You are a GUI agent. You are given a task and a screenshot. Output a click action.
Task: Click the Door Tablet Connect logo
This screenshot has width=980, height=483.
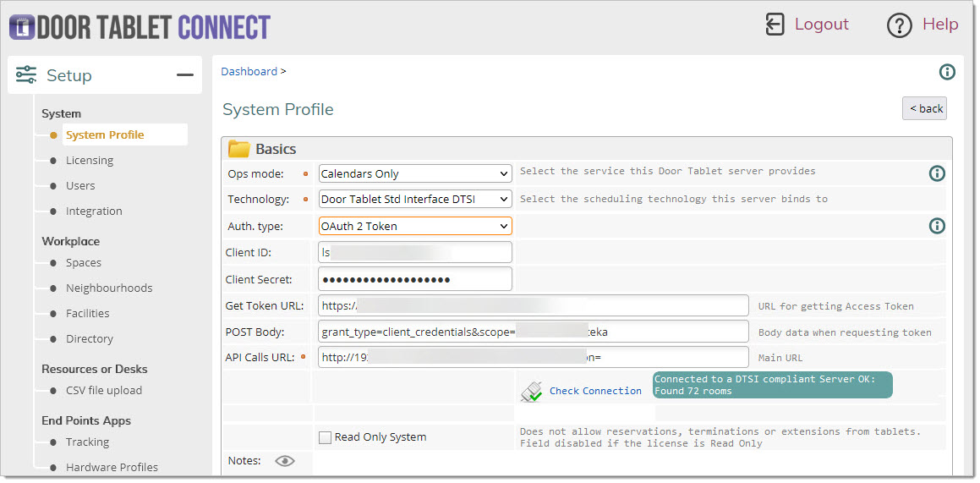point(140,28)
